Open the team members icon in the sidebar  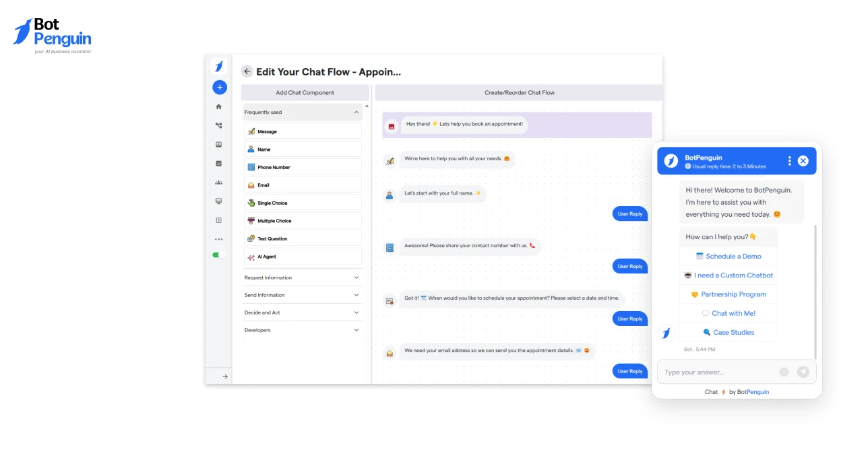tap(218, 183)
